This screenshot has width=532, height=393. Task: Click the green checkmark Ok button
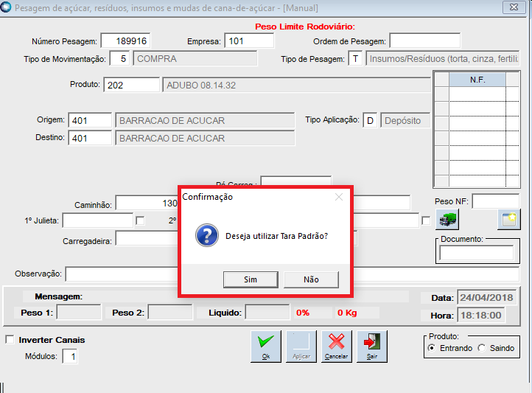(266, 347)
